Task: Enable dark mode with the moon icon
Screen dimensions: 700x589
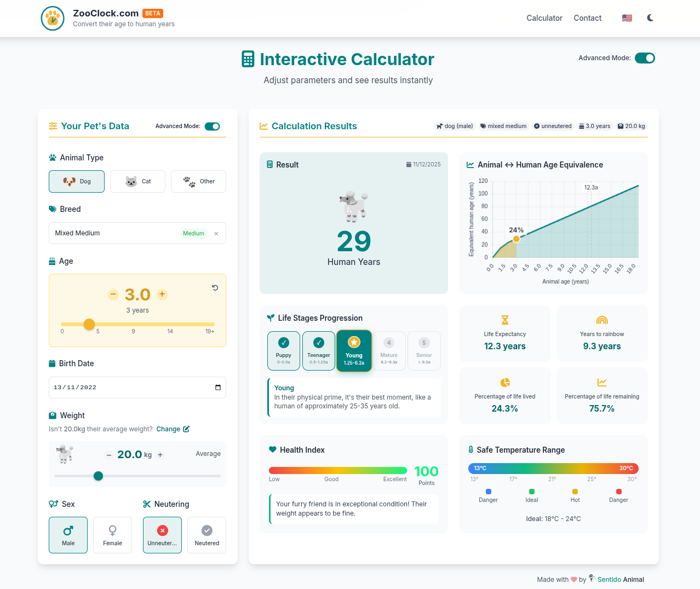Action: 650,18
